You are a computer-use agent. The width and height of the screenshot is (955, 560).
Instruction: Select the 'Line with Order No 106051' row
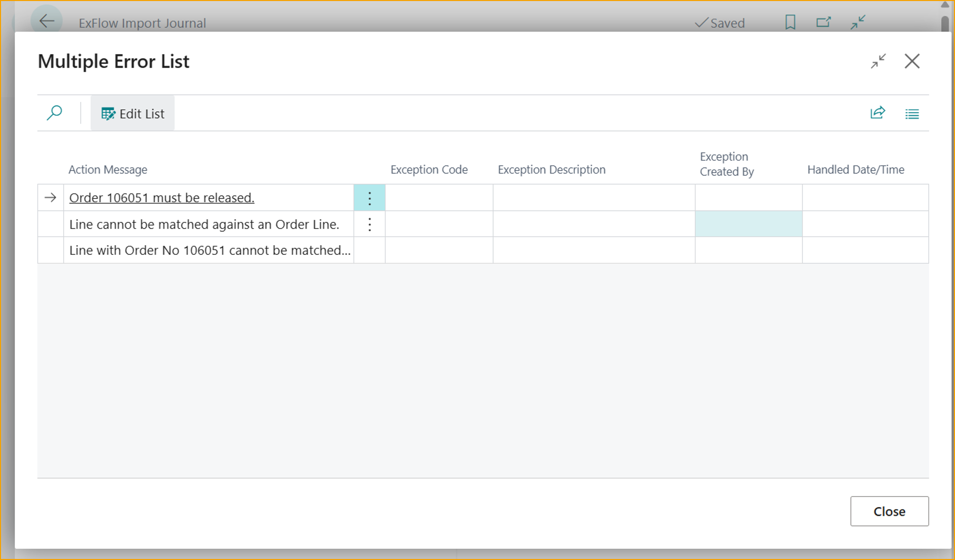(209, 250)
